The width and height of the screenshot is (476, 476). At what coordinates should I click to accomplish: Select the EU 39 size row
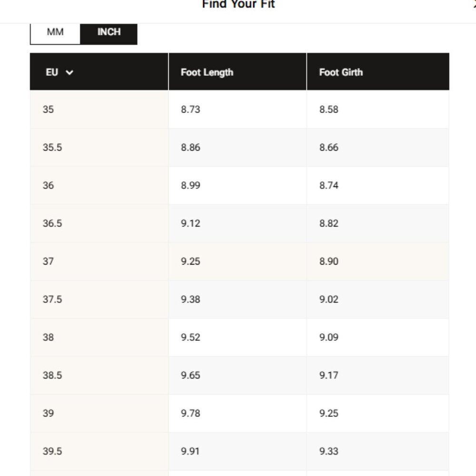coord(239,413)
